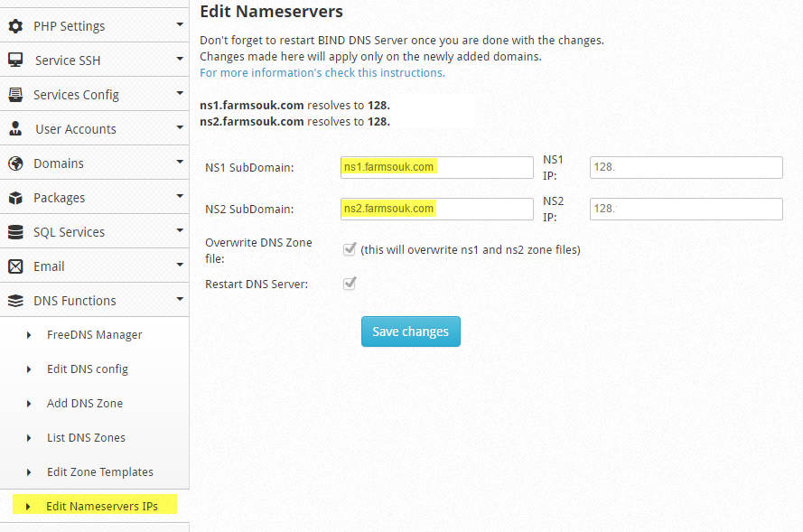Click the SQL Services database icon

[x=15, y=232]
